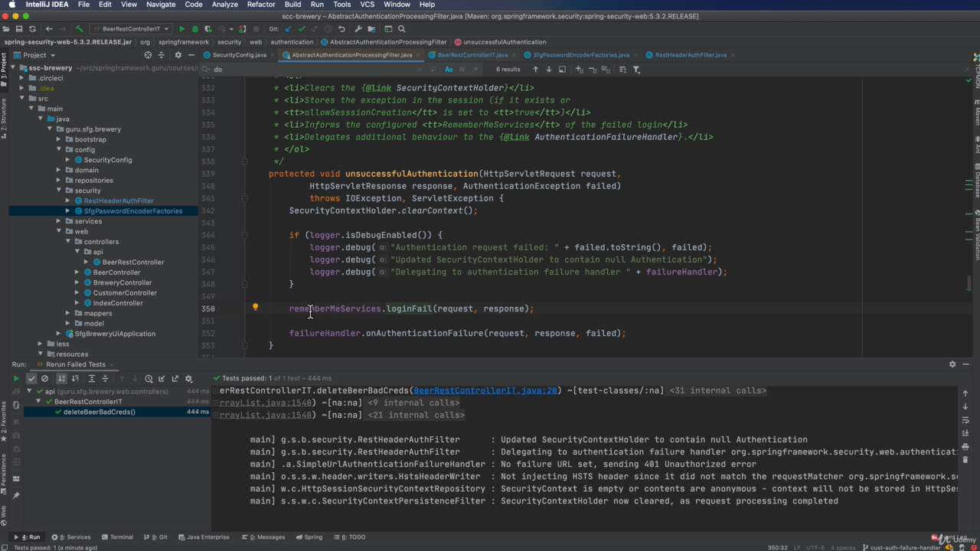Toggle Show Passed tests checkmark button
Image resolution: width=980 pixels, height=551 pixels.
[31, 378]
